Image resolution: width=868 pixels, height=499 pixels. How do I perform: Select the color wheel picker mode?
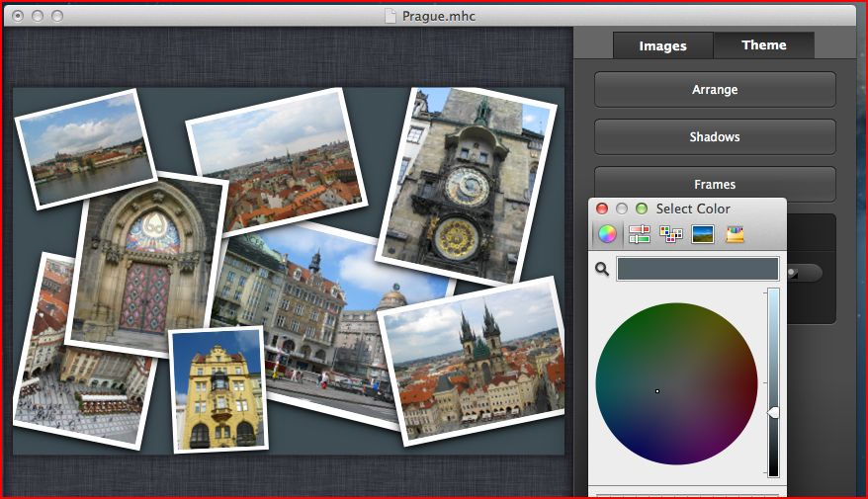(607, 234)
